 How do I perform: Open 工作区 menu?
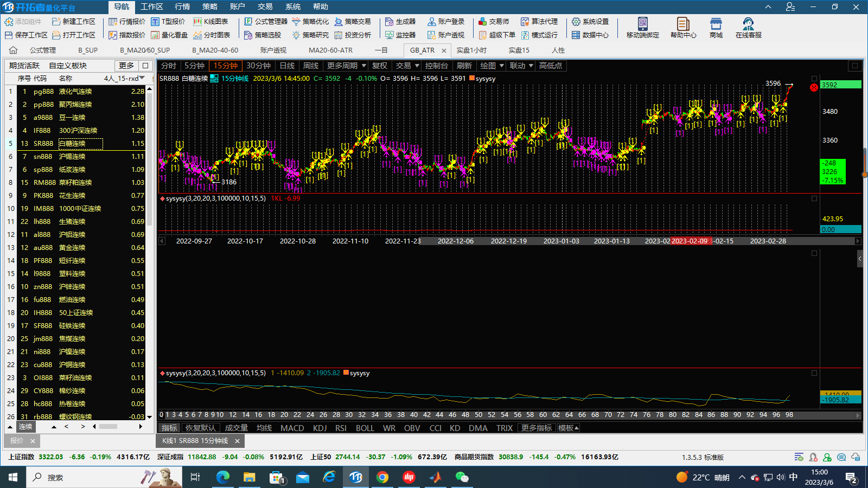click(x=152, y=7)
